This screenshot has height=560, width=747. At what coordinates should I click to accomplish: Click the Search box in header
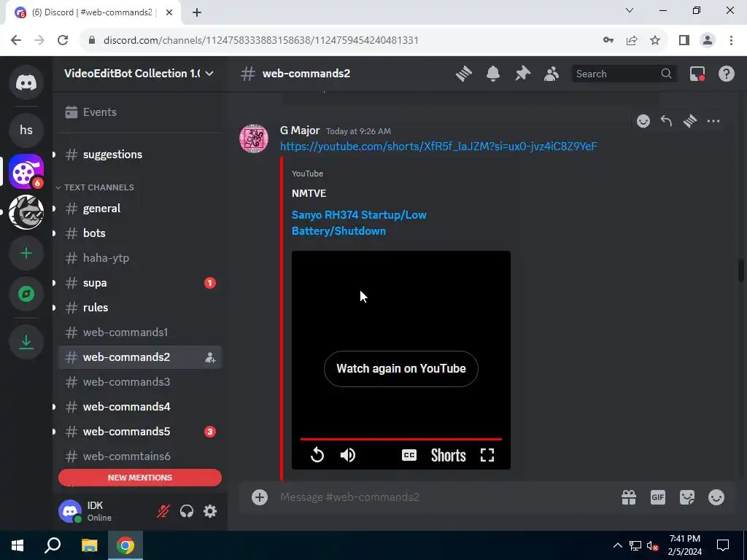[x=623, y=74]
